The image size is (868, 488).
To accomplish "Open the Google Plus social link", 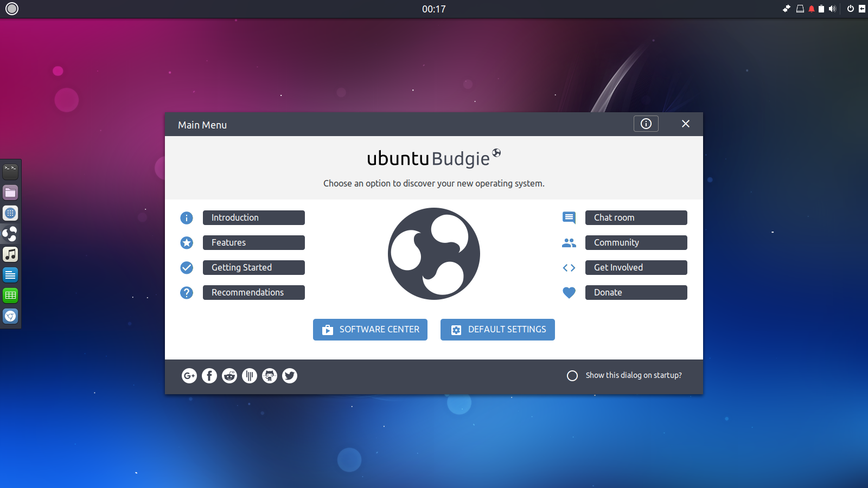I will click(189, 376).
